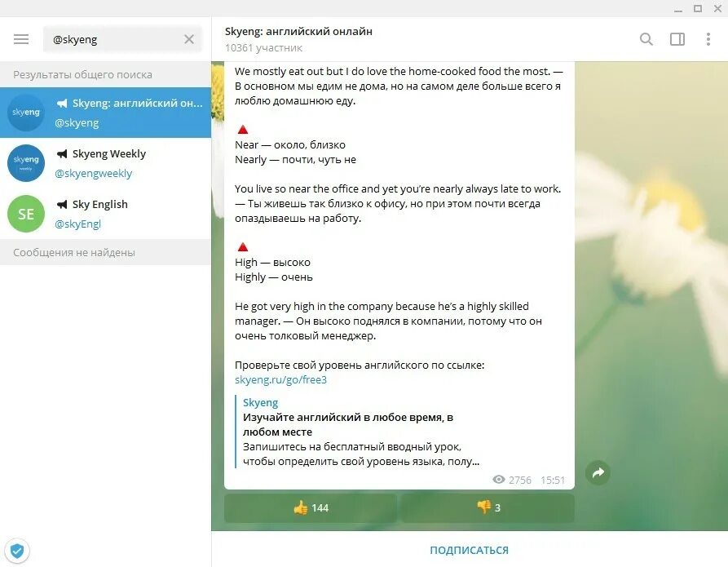Click the post view count eye icon
Image resolution: width=728 pixels, height=567 pixels.
point(499,480)
